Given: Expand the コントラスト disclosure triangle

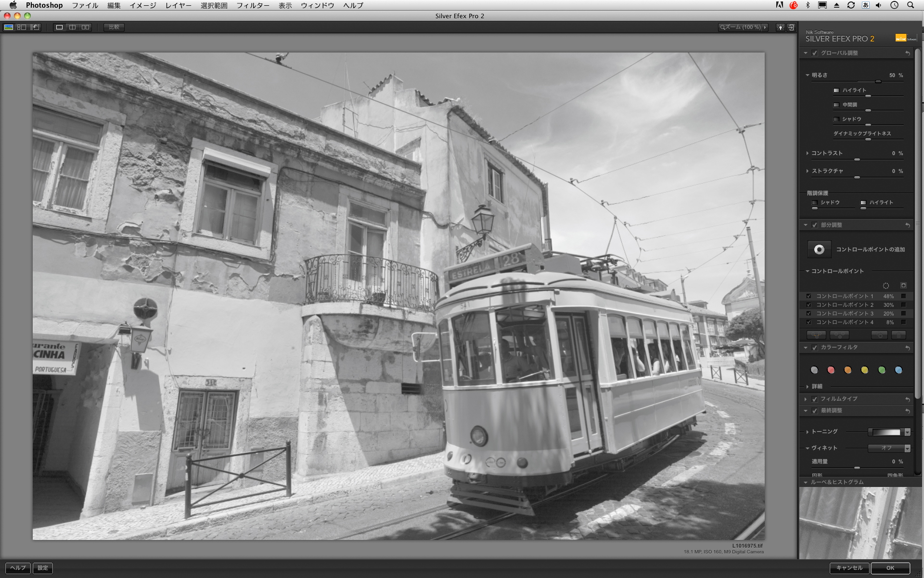Looking at the screenshot, I should 808,153.
